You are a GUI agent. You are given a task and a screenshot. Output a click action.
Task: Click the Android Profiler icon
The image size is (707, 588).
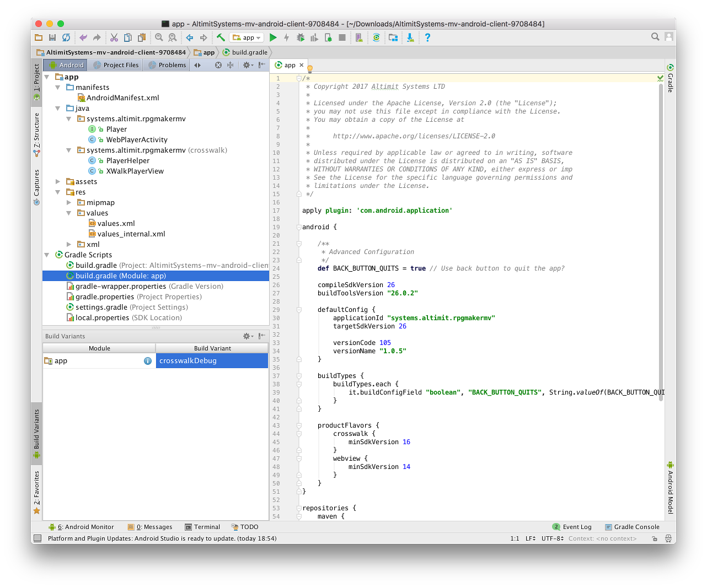[x=314, y=37]
